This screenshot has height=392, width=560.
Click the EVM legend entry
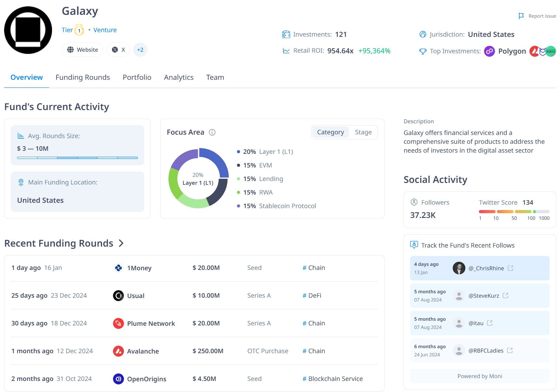coord(254,165)
